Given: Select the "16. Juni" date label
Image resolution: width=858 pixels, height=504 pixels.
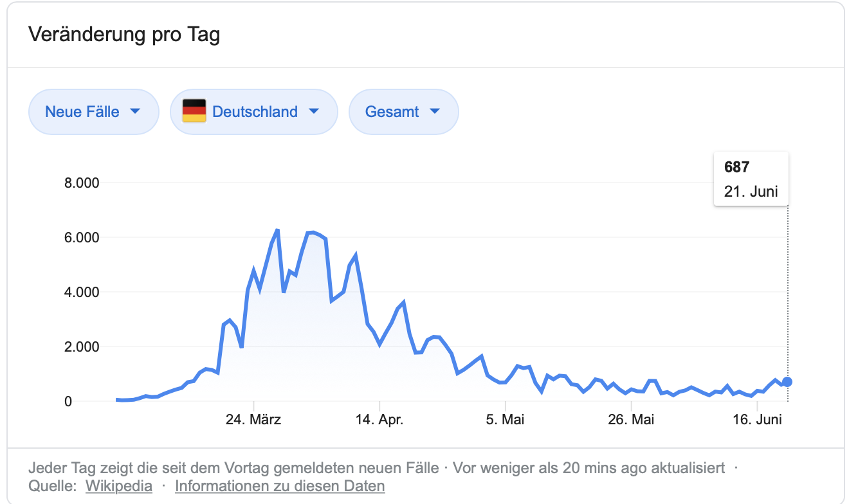Looking at the screenshot, I should pyautogui.click(x=758, y=420).
